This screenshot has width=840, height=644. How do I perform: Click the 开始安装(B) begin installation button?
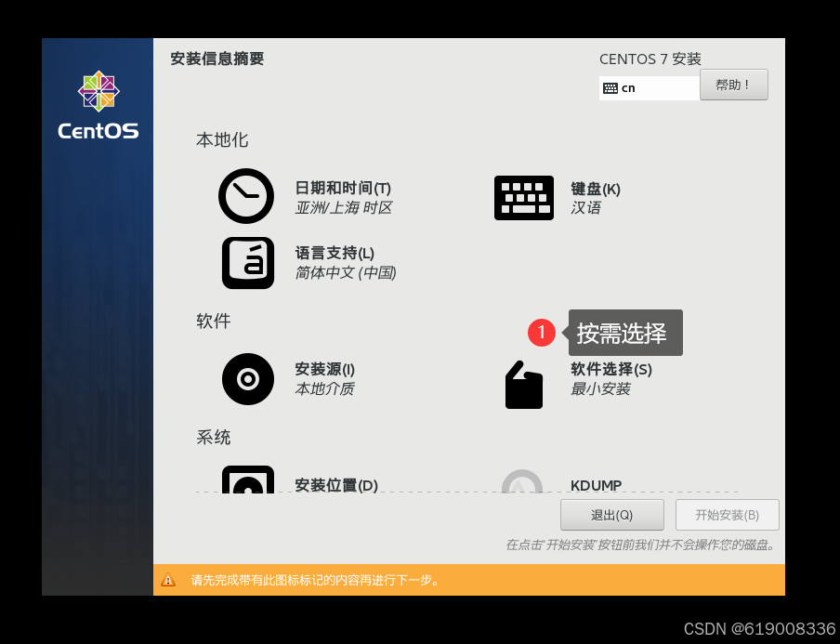pyautogui.click(x=727, y=515)
